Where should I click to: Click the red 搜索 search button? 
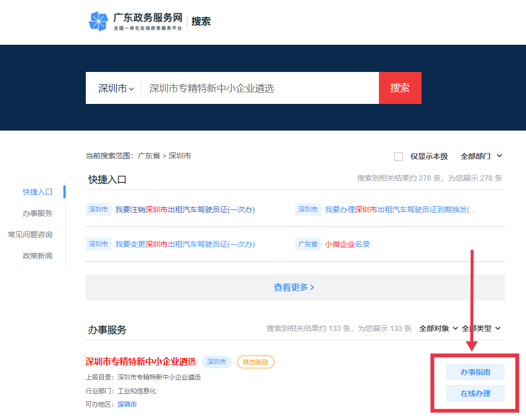click(x=400, y=88)
